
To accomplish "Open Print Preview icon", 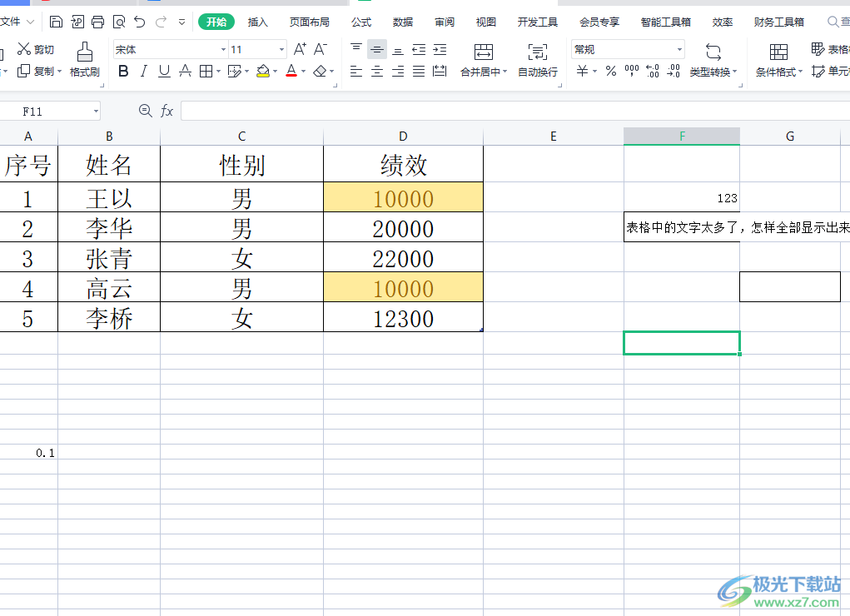I will click(x=119, y=22).
